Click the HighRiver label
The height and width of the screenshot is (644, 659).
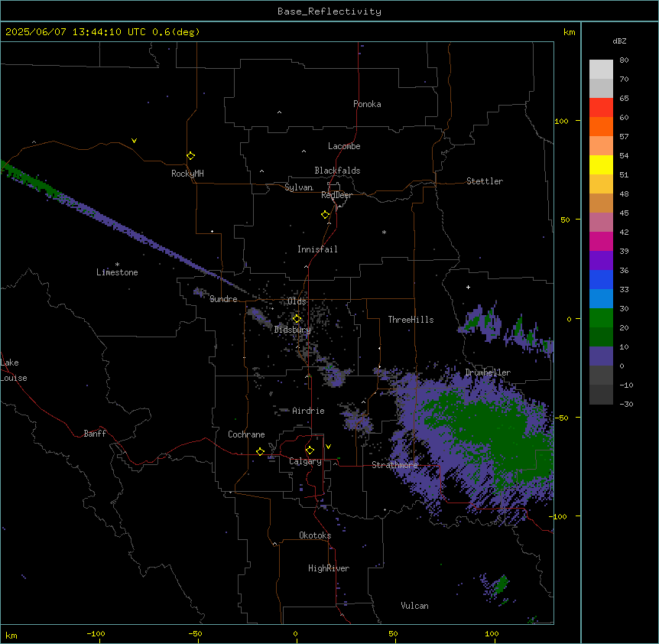pyautogui.click(x=329, y=568)
